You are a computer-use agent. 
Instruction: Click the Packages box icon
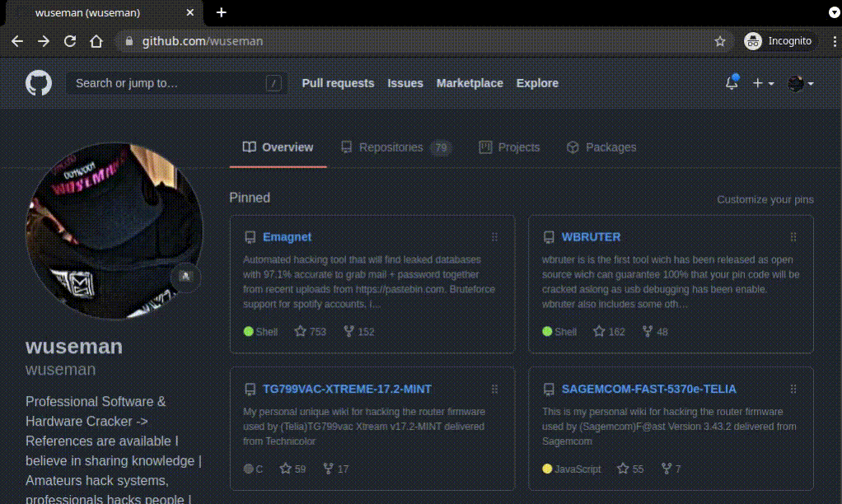pyautogui.click(x=573, y=147)
